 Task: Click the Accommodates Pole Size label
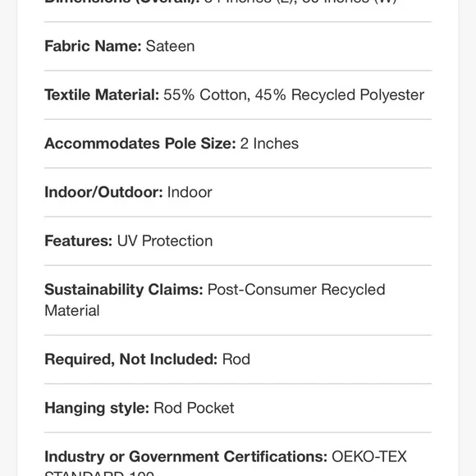point(140,144)
